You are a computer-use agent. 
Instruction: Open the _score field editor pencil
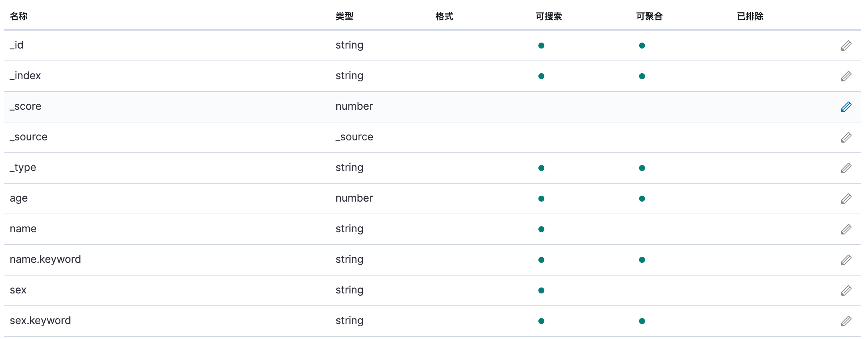pyautogui.click(x=846, y=107)
